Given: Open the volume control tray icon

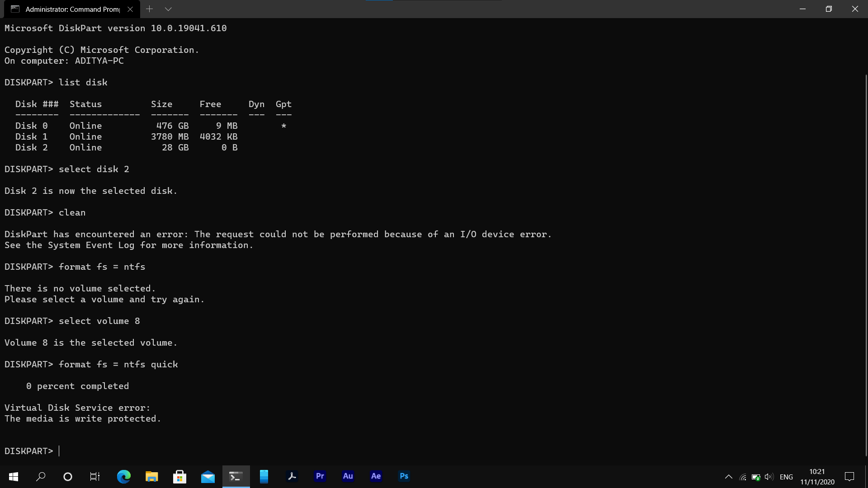Looking at the screenshot, I should point(769,477).
